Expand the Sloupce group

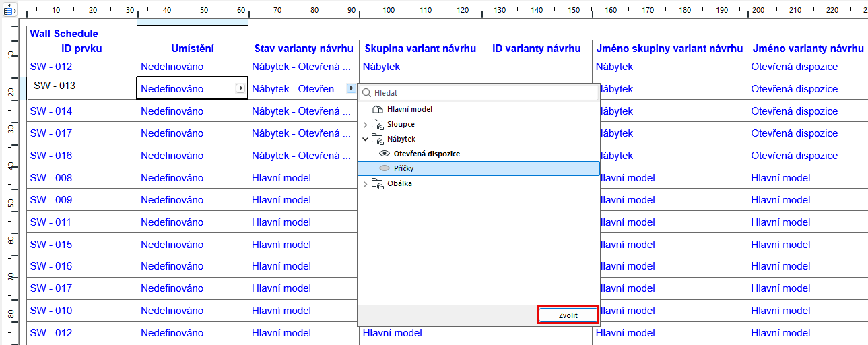tap(366, 124)
